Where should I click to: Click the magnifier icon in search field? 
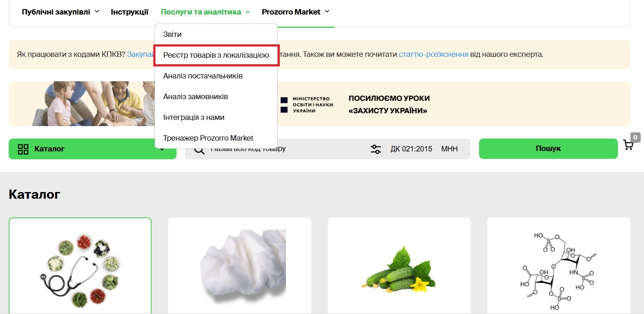(199, 150)
